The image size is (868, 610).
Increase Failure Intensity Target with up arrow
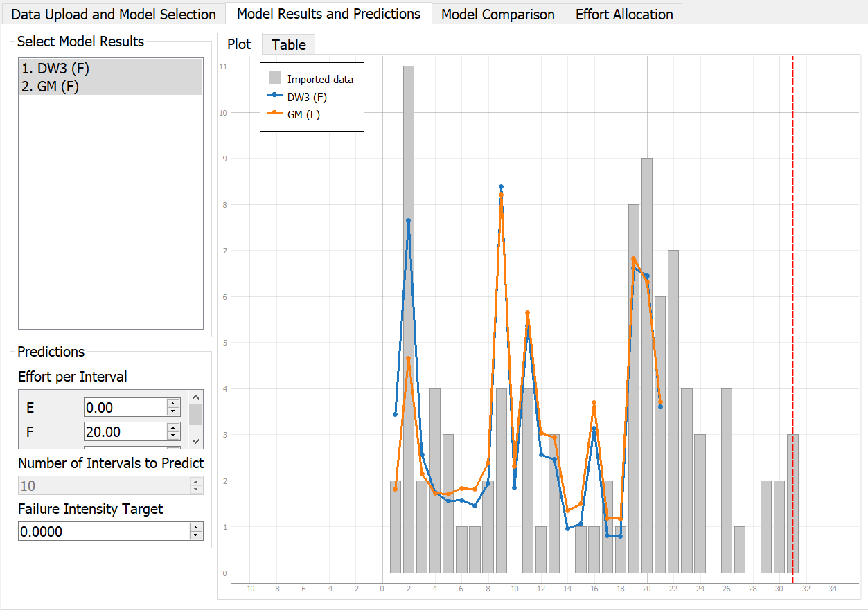click(196, 527)
